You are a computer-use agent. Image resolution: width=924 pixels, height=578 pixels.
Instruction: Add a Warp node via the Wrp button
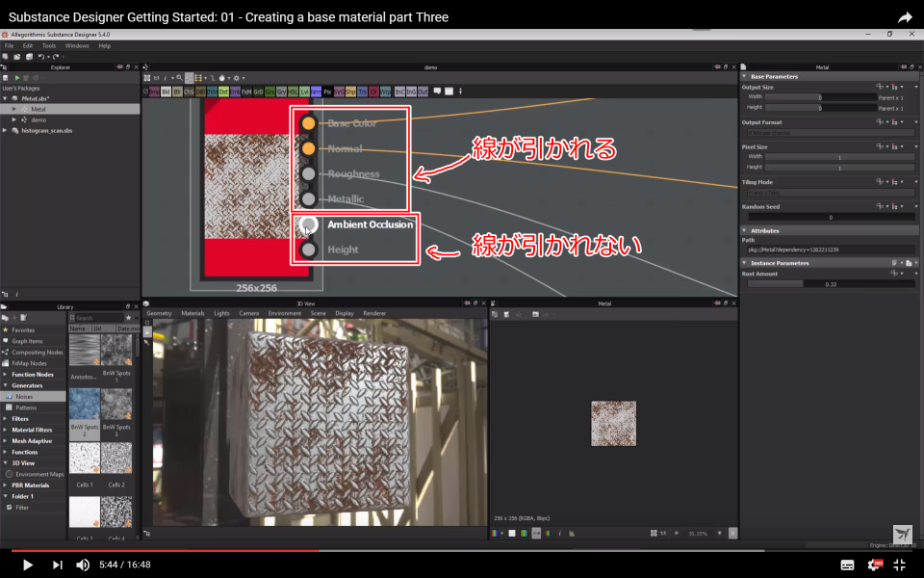(x=385, y=92)
